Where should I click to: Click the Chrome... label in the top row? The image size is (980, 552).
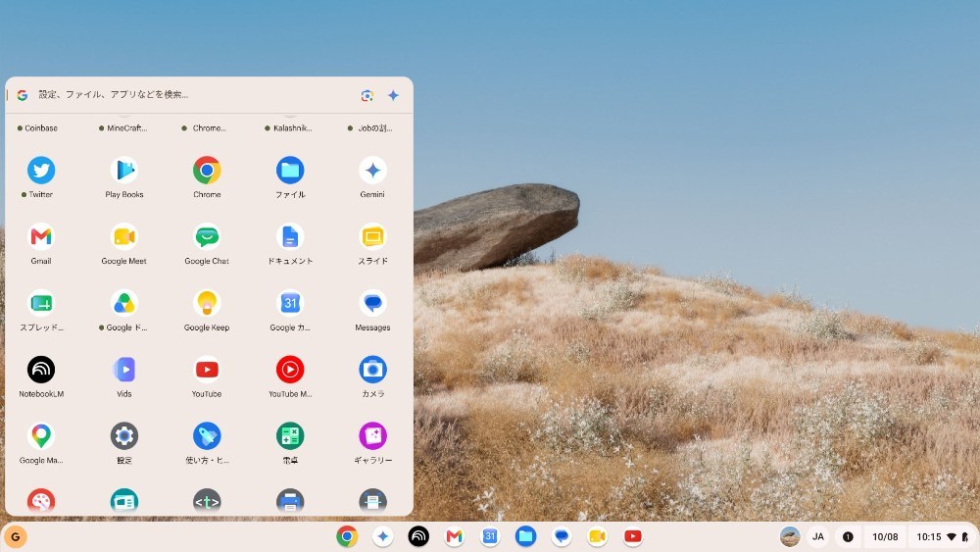pyautogui.click(x=210, y=128)
